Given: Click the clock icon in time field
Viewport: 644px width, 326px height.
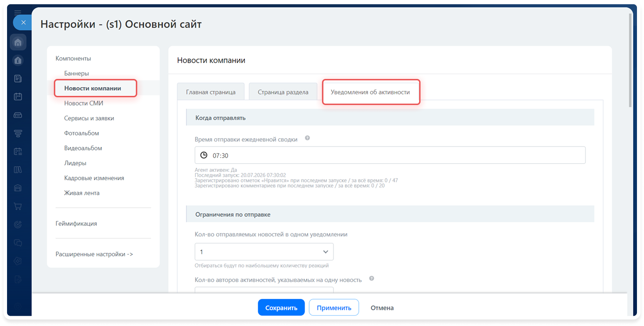Looking at the screenshot, I should pyautogui.click(x=204, y=155).
